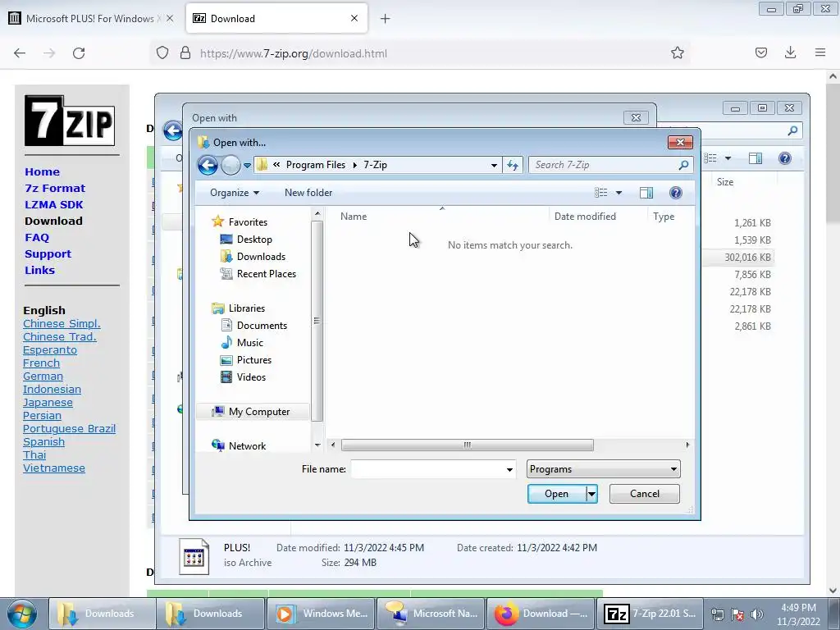This screenshot has width=840, height=630.
Task: Click the Open button
Action: pyautogui.click(x=557, y=494)
